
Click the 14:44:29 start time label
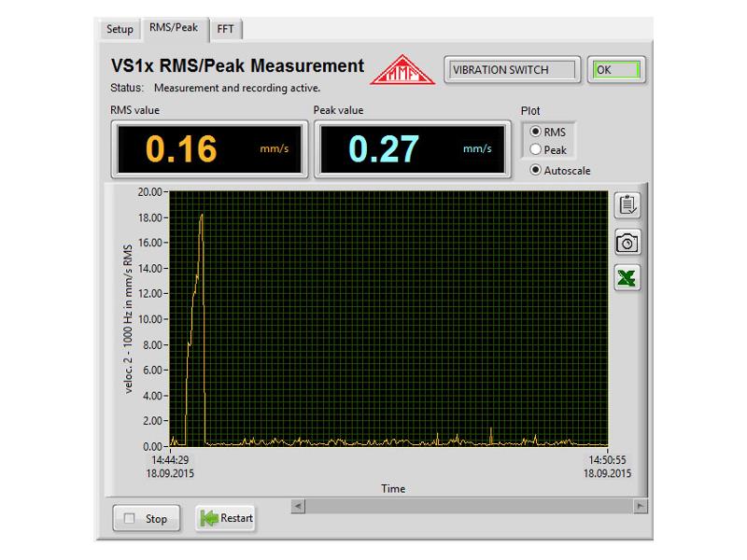pyautogui.click(x=170, y=460)
